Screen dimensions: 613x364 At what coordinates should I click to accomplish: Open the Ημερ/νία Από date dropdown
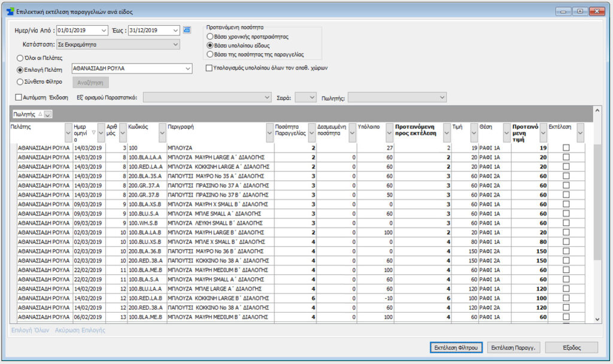(104, 30)
